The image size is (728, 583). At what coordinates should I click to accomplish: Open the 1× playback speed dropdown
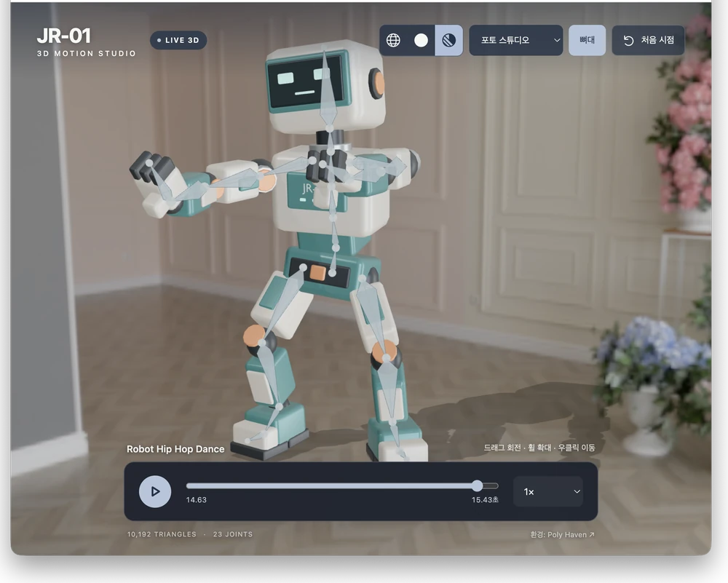(x=548, y=491)
